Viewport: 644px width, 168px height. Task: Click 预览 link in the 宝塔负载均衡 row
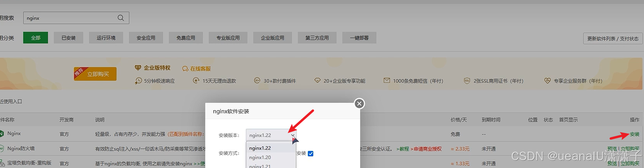pyautogui.click(x=612, y=163)
